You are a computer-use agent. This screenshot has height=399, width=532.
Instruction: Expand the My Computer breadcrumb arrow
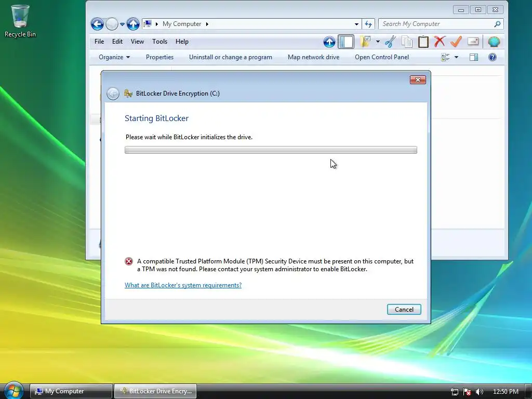click(207, 24)
